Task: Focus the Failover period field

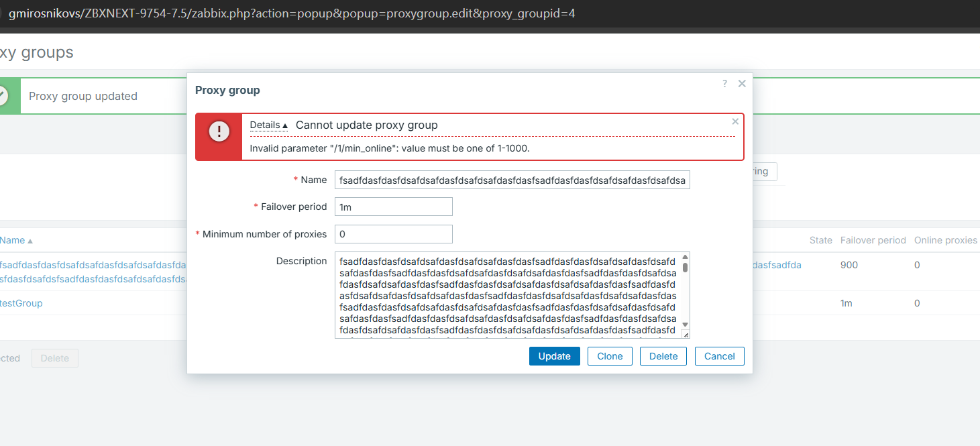Action: (394, 207)
